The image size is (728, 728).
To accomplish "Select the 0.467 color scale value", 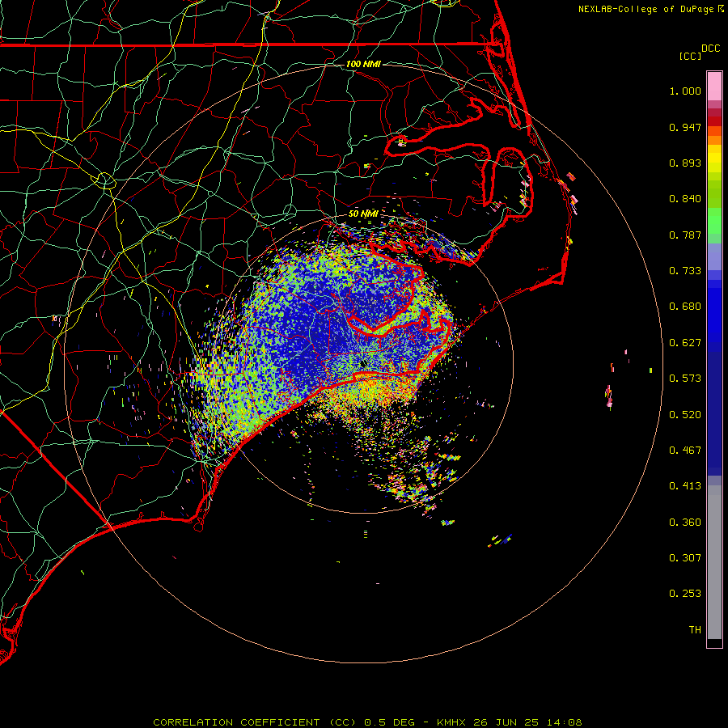I will [x=685, y=451].
